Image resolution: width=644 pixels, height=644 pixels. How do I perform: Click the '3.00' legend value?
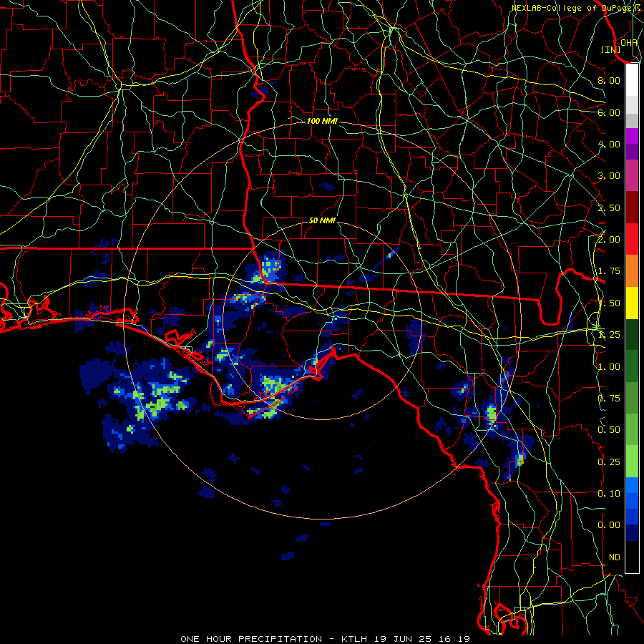click(x=609, y=176)
